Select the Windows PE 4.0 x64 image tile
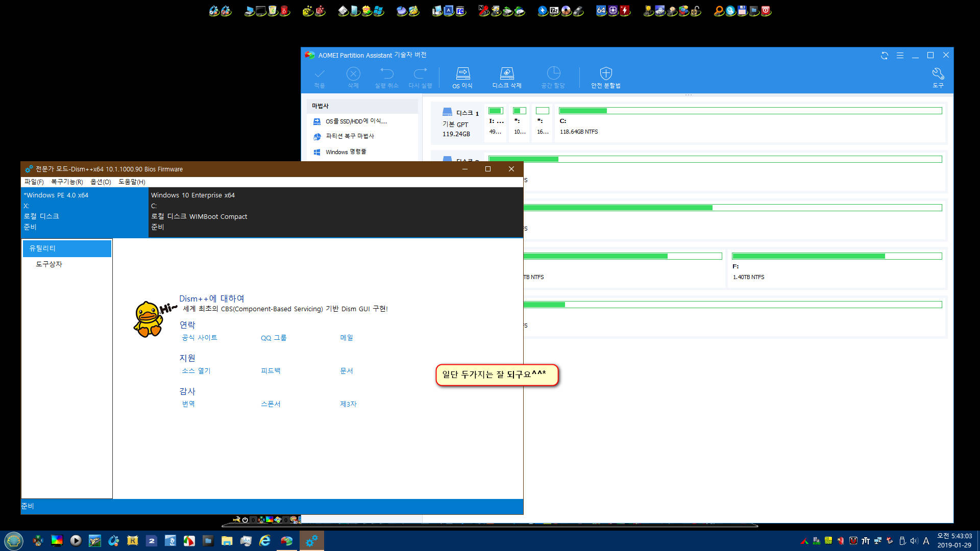Screen dimensions: 980x551 point(85,211)
